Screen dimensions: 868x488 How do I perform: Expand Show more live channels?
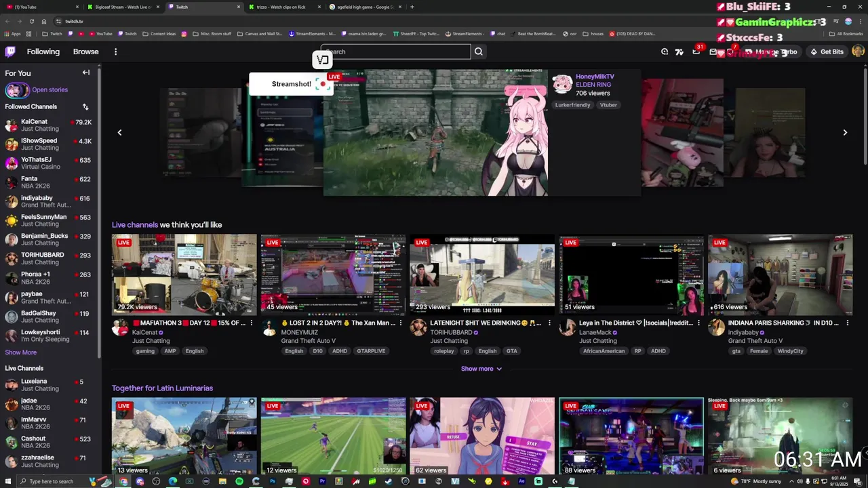(x=481, y=369)
